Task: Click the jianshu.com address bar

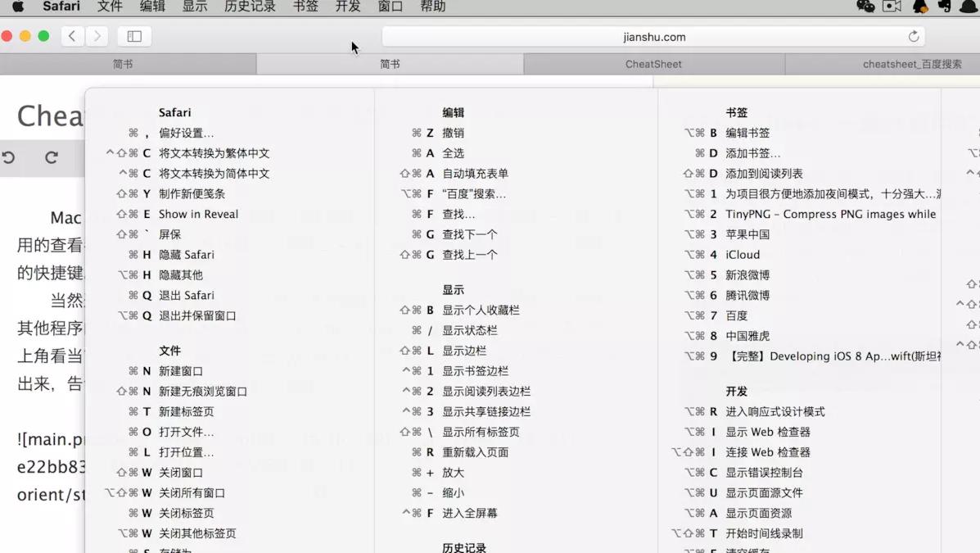Action: [652, 36]
